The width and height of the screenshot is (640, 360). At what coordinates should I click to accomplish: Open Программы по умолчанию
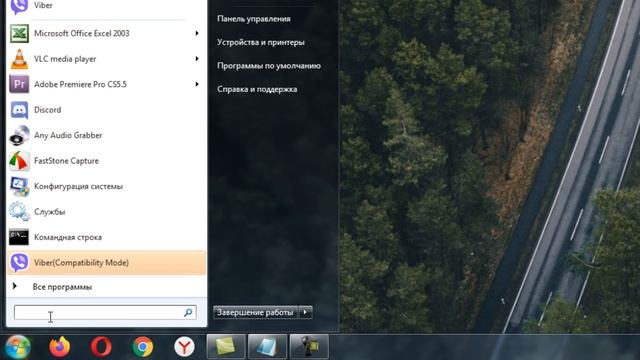pos(269,66)
